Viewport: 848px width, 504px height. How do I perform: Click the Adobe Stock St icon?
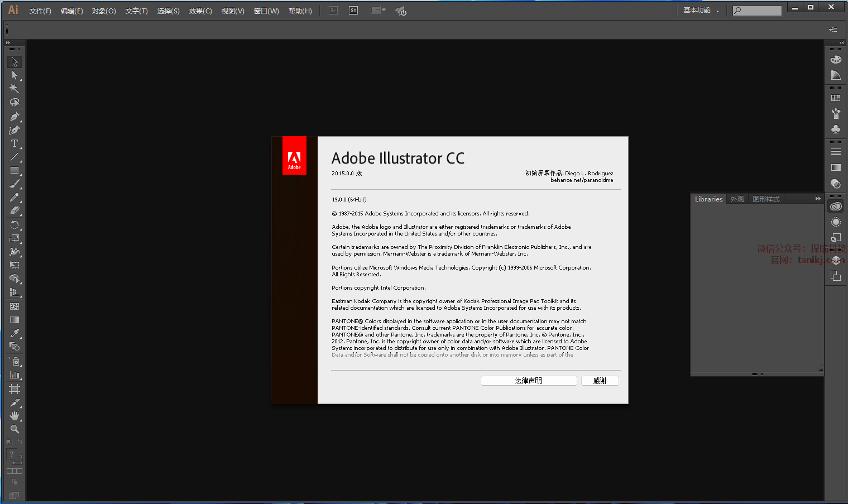[353, 11]
